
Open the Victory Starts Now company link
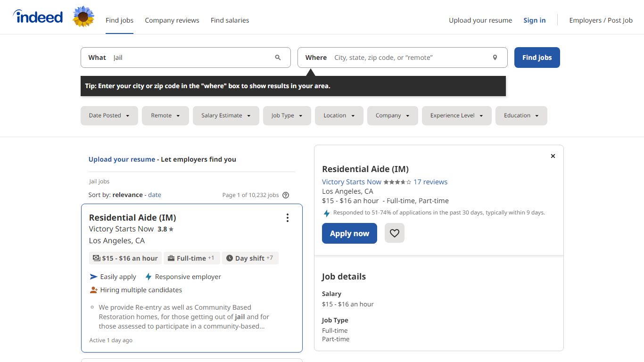pos(352,182)
